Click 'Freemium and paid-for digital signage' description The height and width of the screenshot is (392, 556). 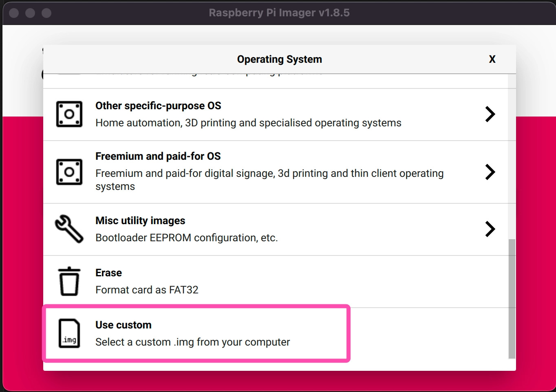(269, 180)
